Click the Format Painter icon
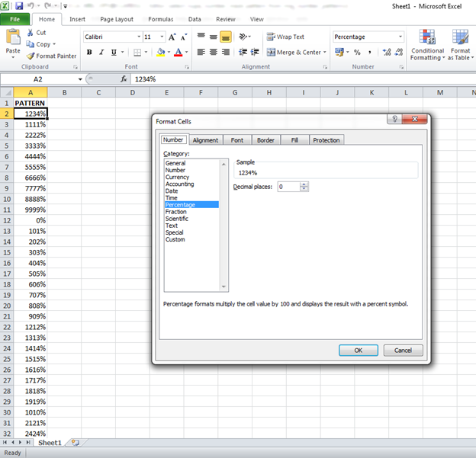 coord(31,56)
